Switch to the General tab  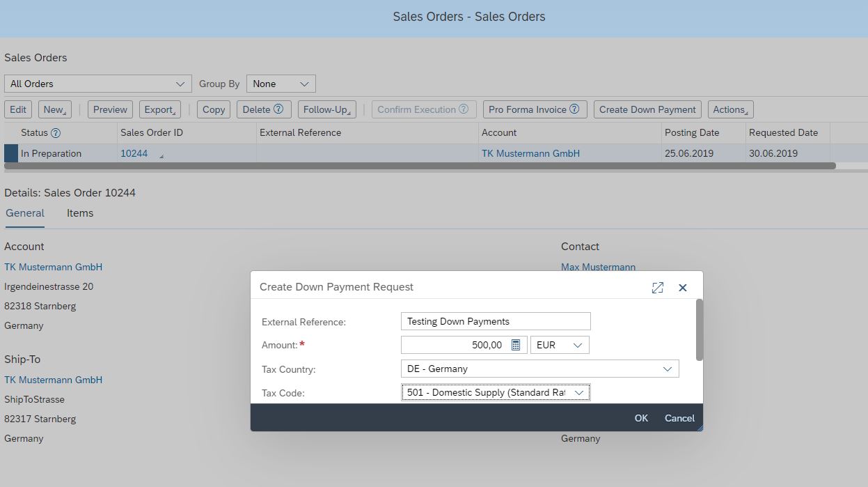coord(25,213)
